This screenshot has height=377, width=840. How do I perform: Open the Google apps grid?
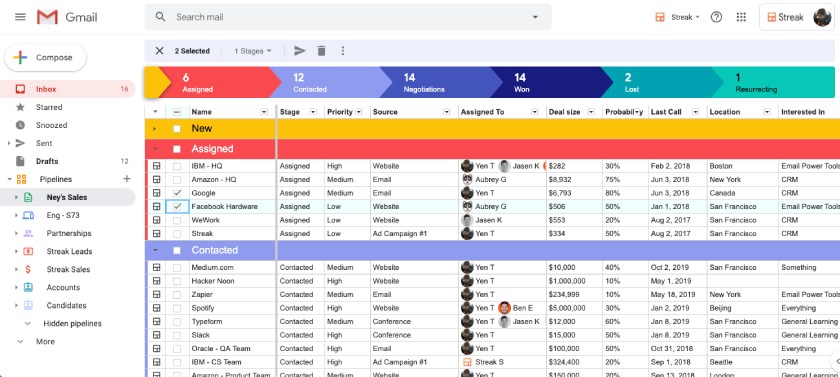pyautogui.click(x=741, y=17)
